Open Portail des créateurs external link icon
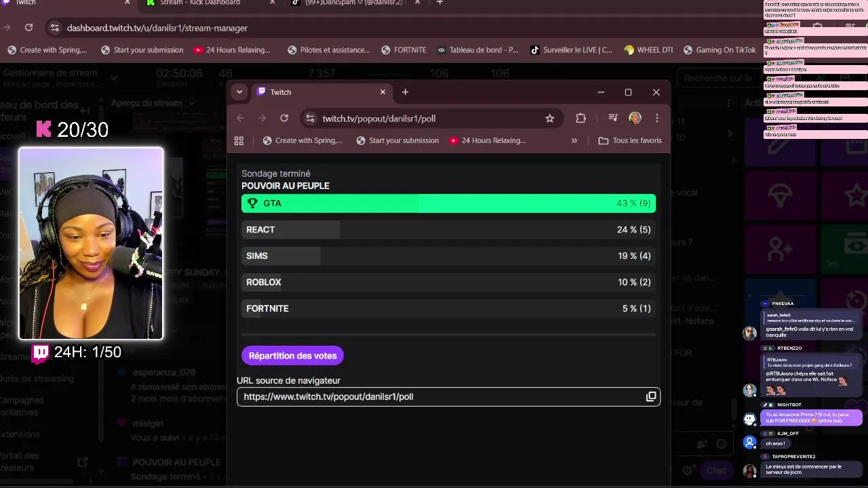This screenshot has height=488, width=868. pyautogui.click(x=83, y=462)
